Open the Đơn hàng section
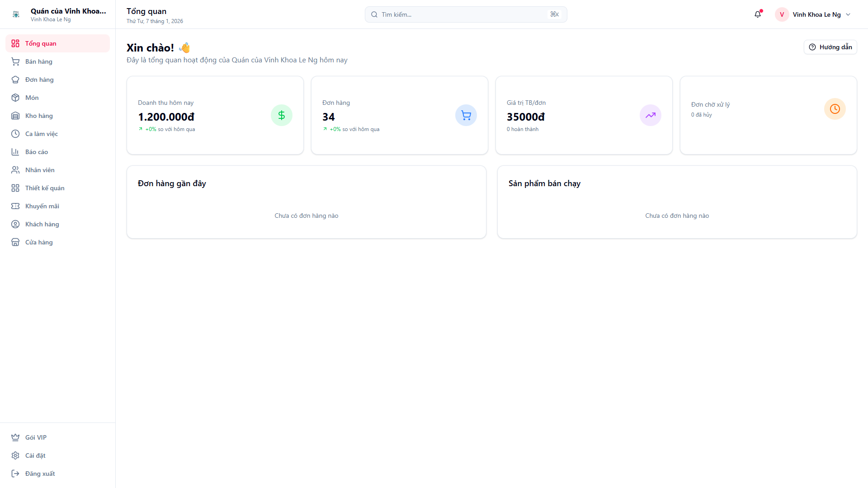Viewport: 868px width, 488px height. 39,80
